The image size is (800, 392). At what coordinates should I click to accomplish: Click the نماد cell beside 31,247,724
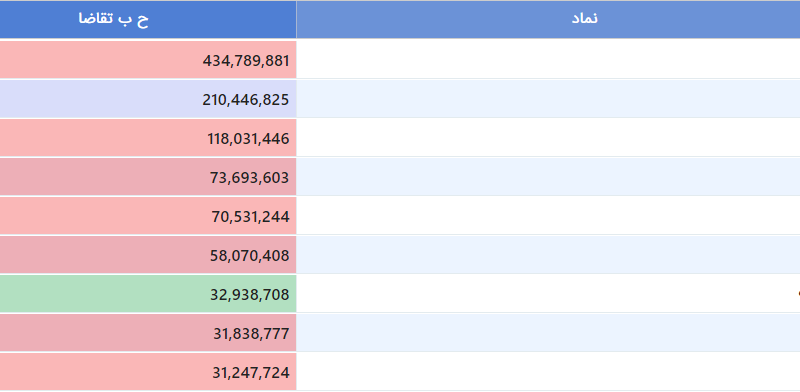tap(548, 372)
